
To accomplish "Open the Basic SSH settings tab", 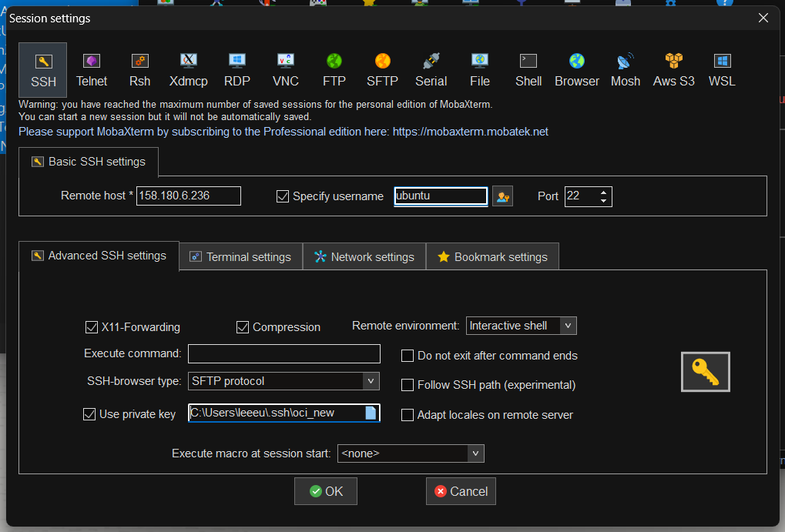I will [89, 162].
